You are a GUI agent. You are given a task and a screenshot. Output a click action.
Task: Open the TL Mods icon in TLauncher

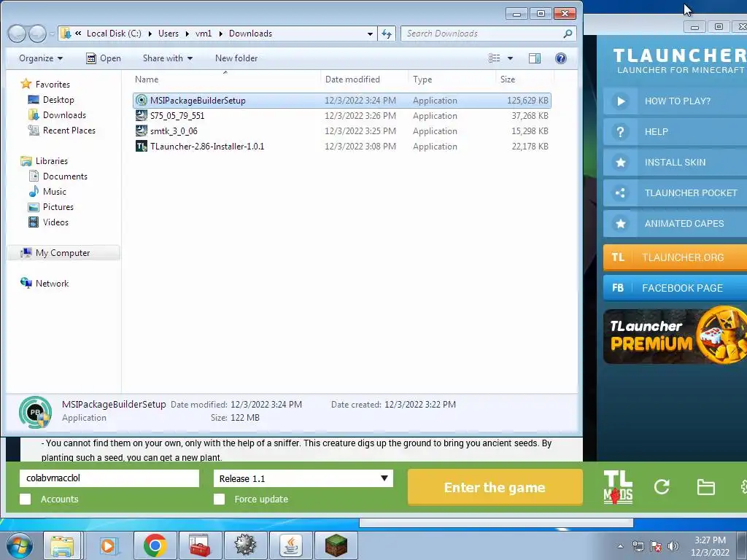[x=618, y=487]
